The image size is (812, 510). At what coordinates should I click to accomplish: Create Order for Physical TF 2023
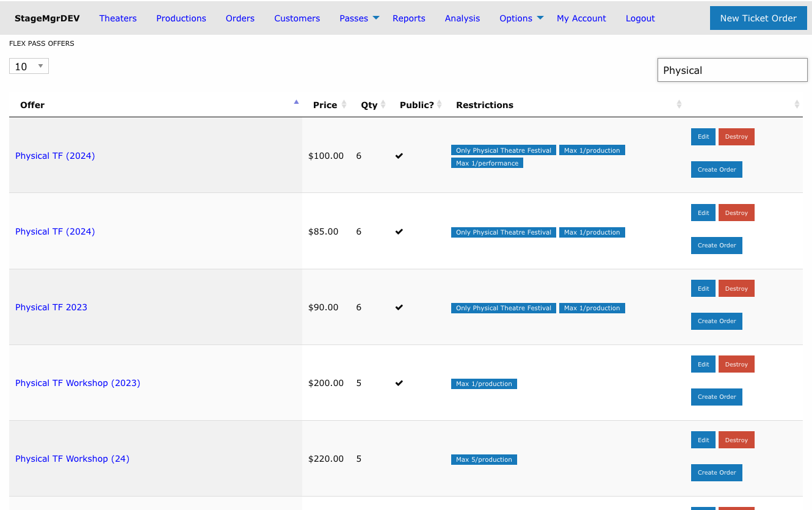click(x=717, y=321)
